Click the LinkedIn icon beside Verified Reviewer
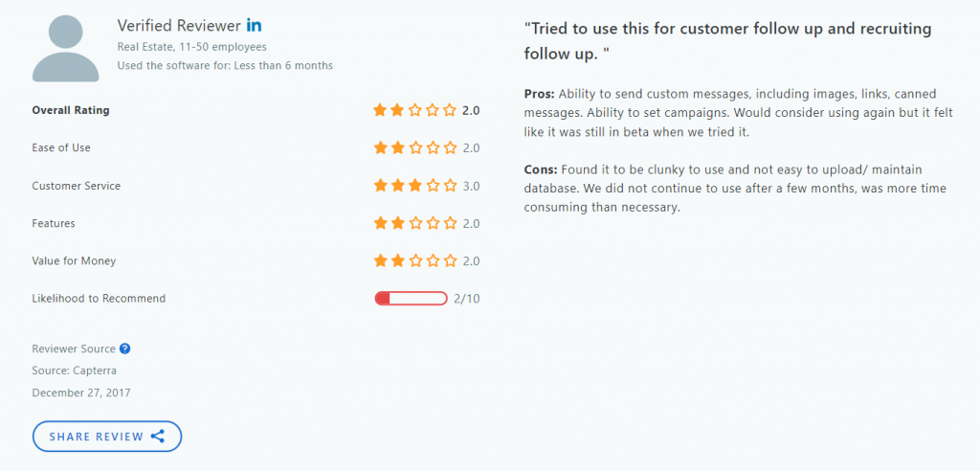The height and width of the screenshot is (473, 980). pos(254,26)
